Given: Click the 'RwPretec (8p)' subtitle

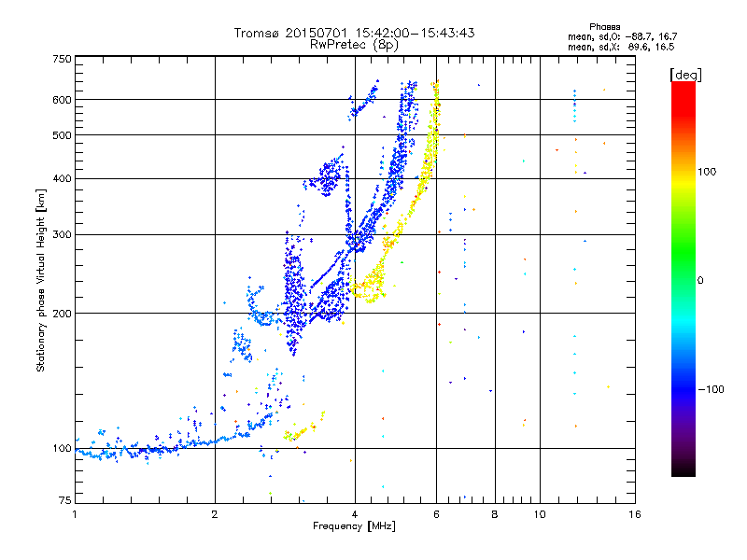Looking at the screenshot, I should [x=354, y=45].
